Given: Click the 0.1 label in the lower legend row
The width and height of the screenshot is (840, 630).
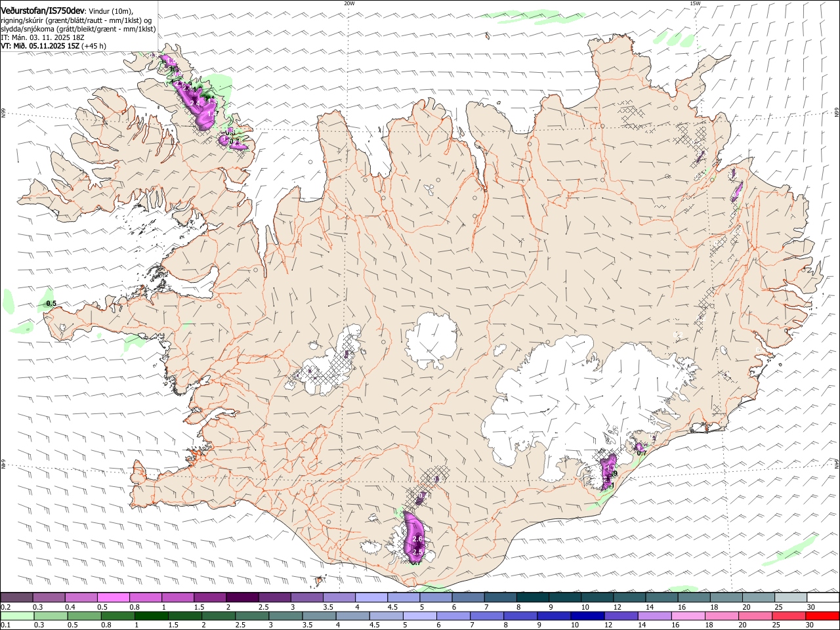Looking at the screenshot, I should (5, 625).
